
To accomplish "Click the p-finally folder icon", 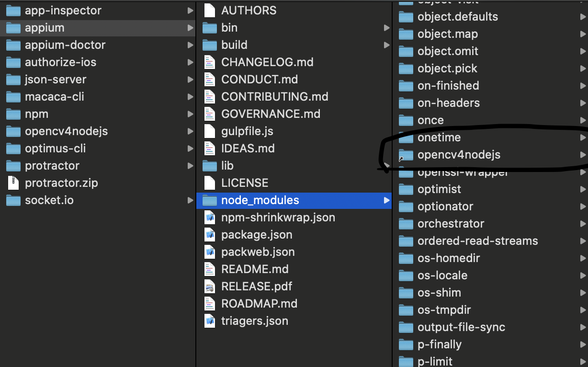I will click(x=406, y=344).
